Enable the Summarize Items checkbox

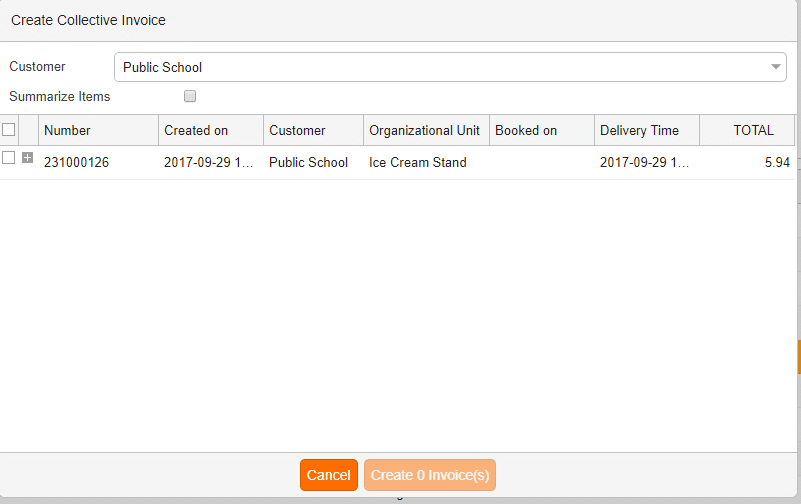pyautogui.click(x=190, y=96)
